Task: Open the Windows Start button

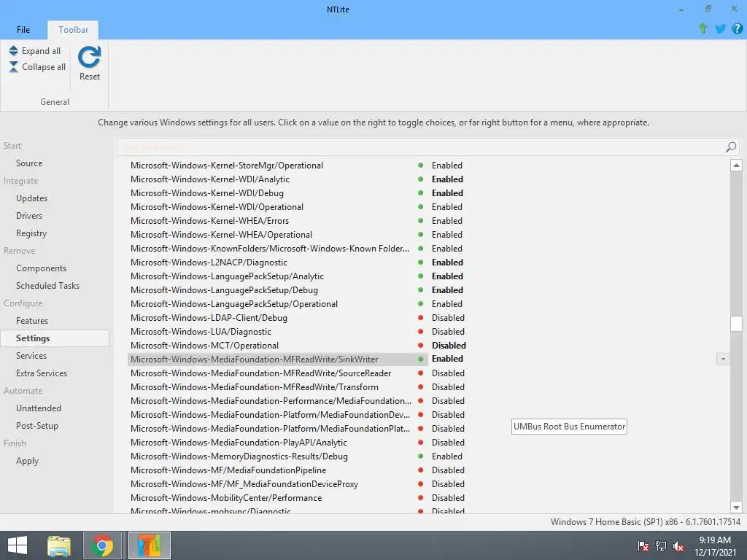Action: click(x=18, y=545)
